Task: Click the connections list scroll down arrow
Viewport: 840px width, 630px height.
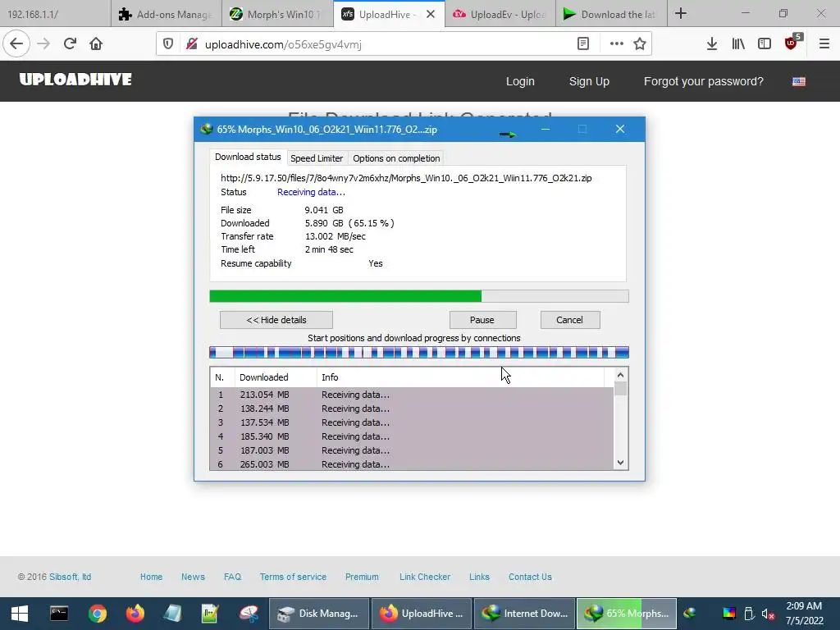Action: (x=620, y=463)
